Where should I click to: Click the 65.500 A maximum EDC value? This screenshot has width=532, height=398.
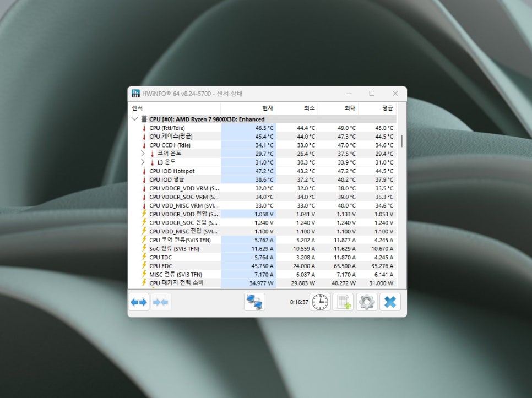pos(345,266)
